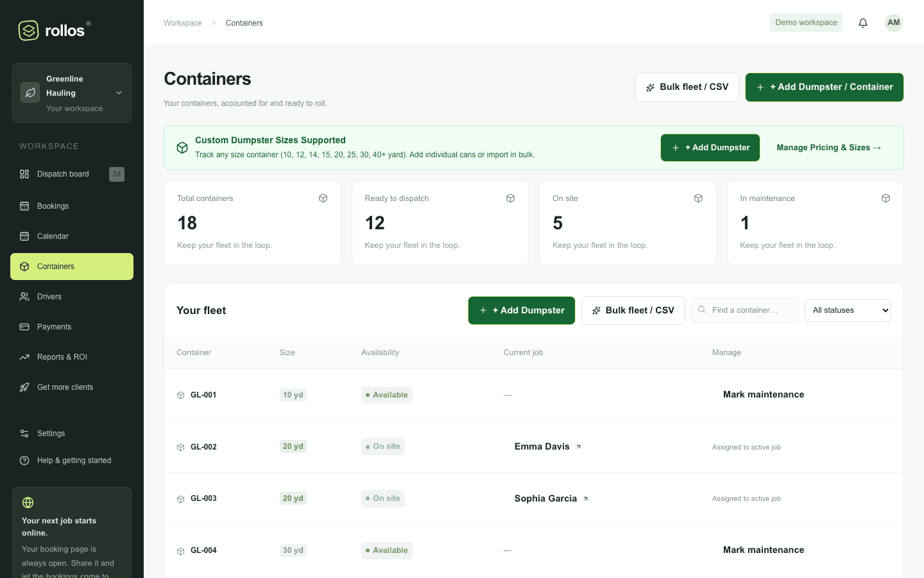Click the cube icon beside GL-002

(181, 448)
